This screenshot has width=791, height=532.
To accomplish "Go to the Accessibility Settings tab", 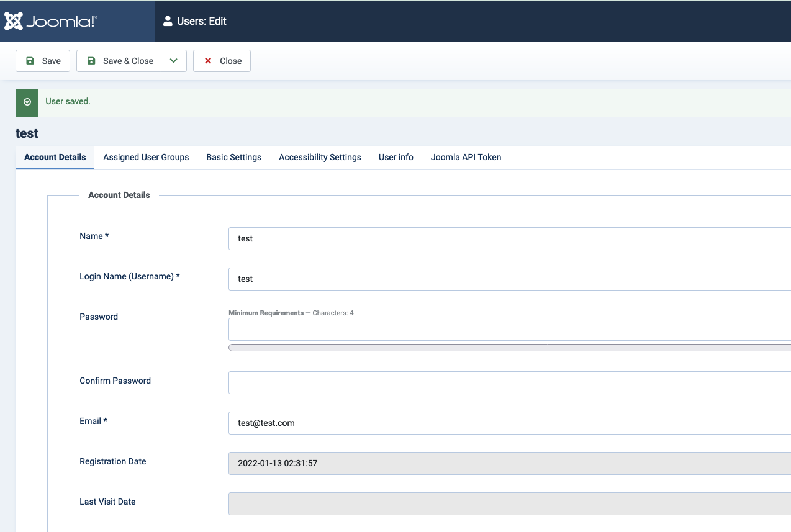I will click(320, 157).
